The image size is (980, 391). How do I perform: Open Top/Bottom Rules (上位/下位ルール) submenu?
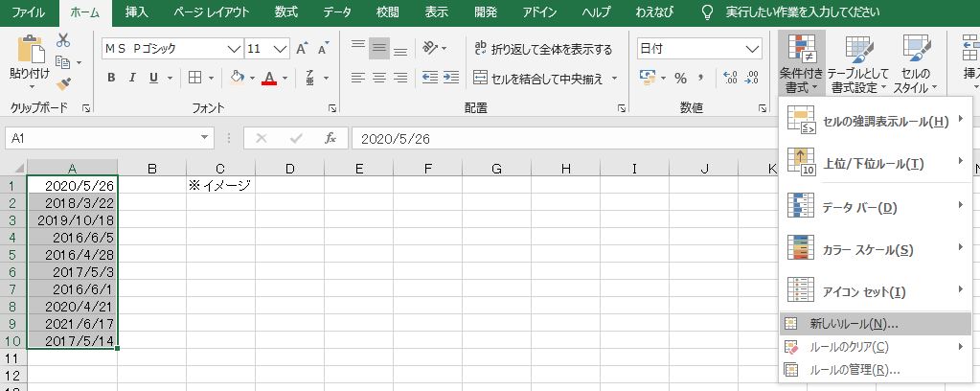click(x=876, y=164)
